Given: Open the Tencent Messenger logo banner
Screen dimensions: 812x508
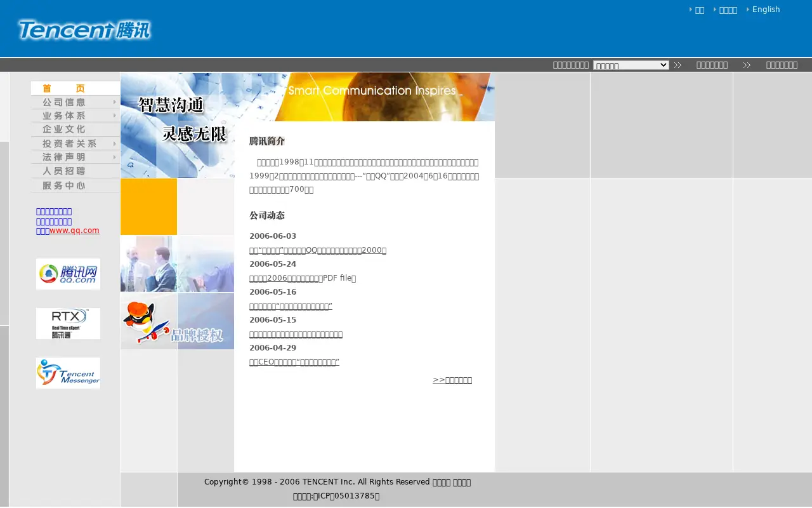Looking at the screenshot, I should coord(68,373).
